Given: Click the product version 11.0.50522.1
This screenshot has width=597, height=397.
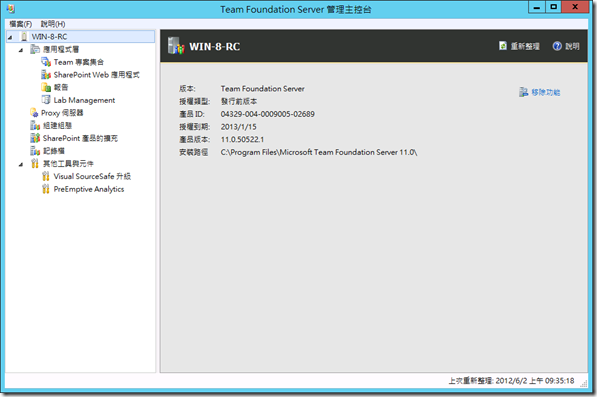Looking at the screenshot, I should pyautogui.click(x=243, y=139).
